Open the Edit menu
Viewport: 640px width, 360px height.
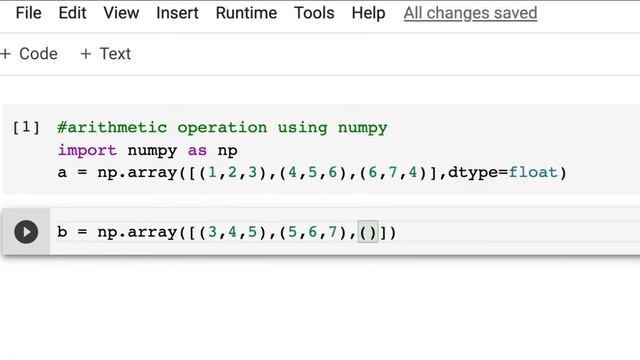click(72, 13)
